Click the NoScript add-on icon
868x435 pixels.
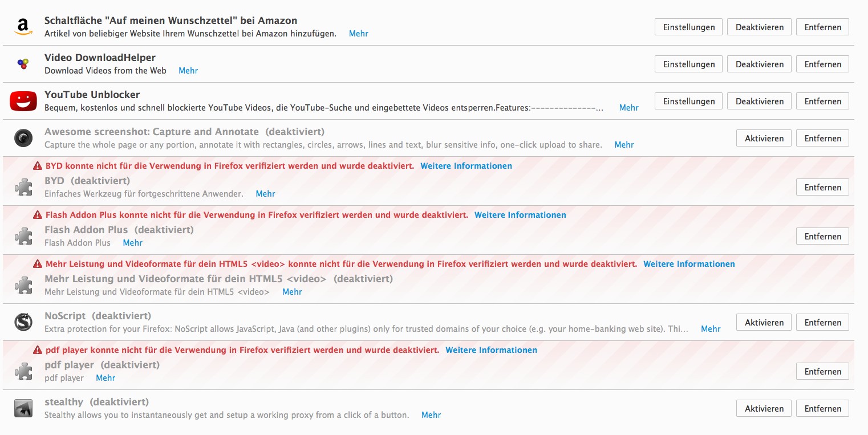23,322
